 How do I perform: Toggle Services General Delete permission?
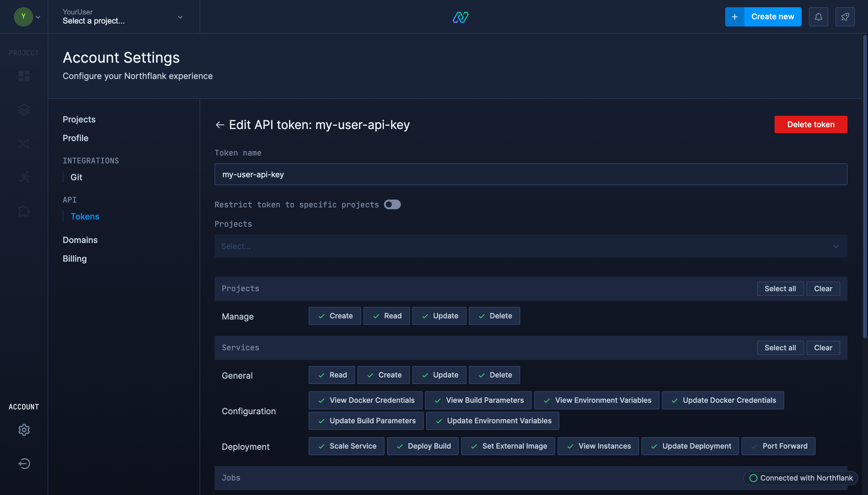(x=494, y=375)
